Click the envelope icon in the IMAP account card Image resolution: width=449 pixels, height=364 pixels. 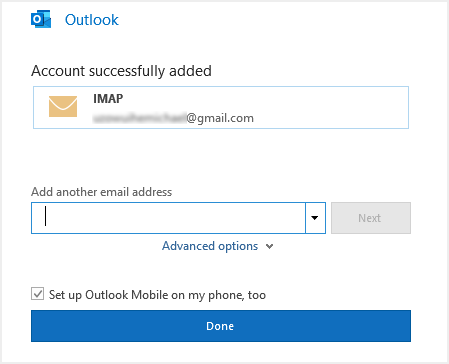63,106
